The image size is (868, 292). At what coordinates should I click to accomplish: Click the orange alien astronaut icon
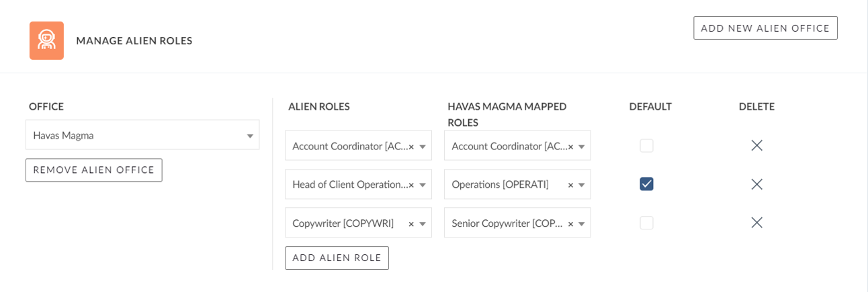(x=46, y=40)
